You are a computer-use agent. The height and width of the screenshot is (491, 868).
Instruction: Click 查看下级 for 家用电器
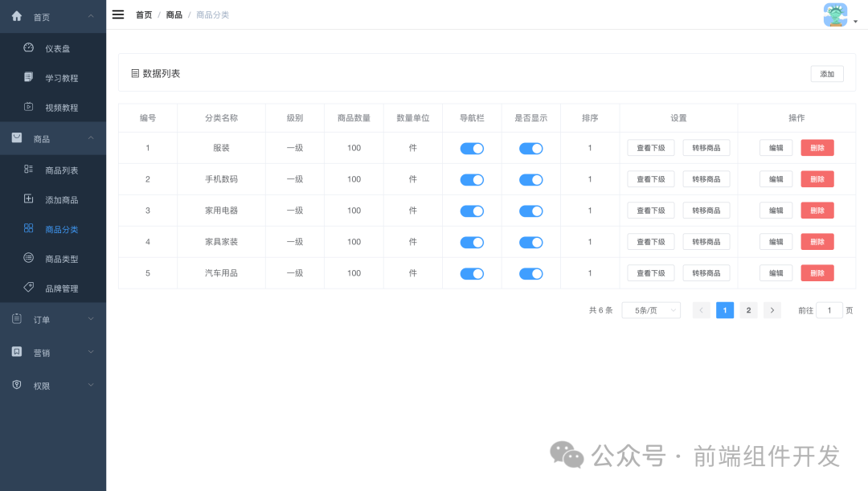pos(650,211)
